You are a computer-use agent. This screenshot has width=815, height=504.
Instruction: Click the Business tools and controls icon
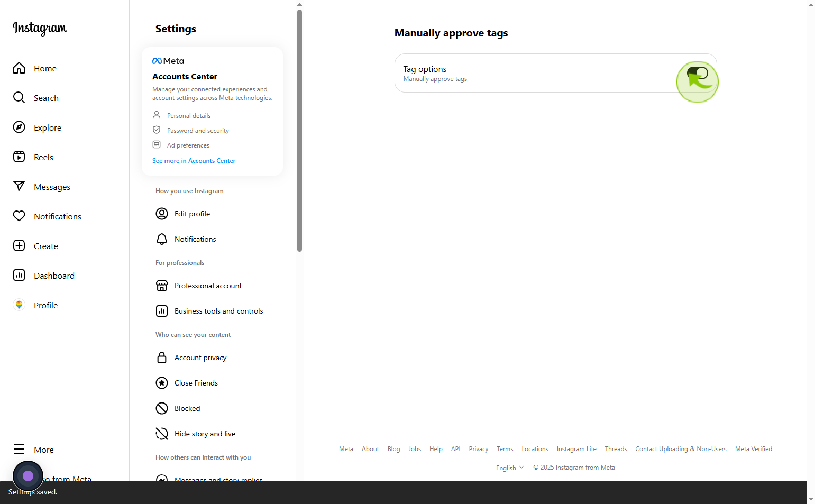162,311
